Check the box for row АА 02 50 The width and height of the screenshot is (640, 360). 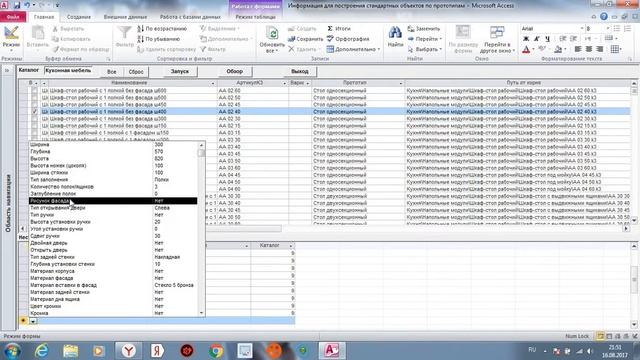[34, 98]
